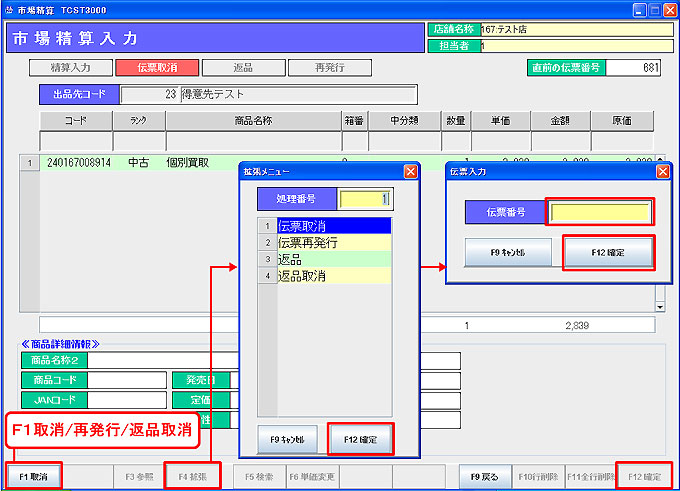Click the 処理番号 input in 拡張メニュー
The width and height of the screenshot is (680, 491).
365,199
